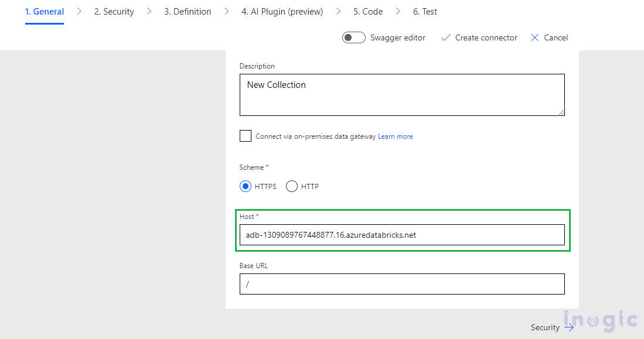
Task: Select the HTTPS scheme radio button
Action: [245, 186]
